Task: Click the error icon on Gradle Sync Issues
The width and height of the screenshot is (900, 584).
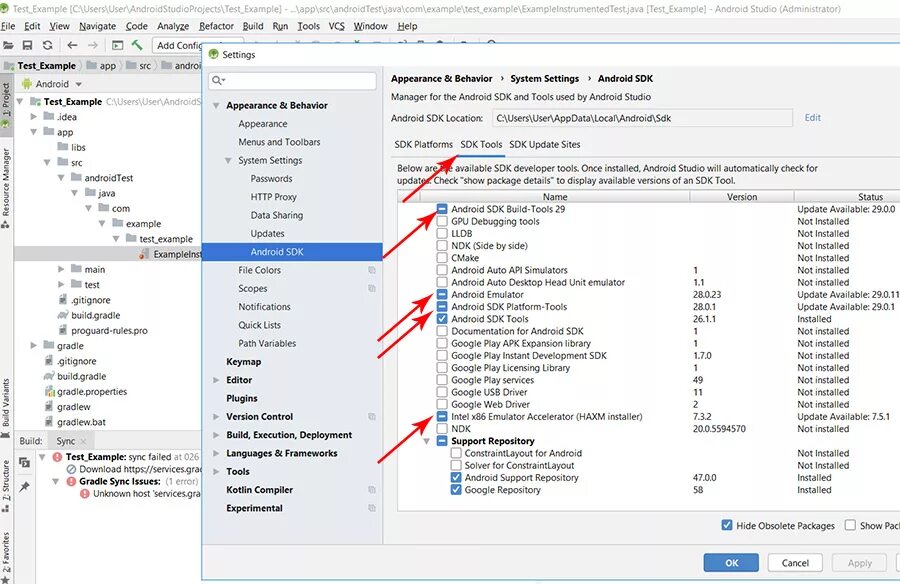Action: pos(71,481)
